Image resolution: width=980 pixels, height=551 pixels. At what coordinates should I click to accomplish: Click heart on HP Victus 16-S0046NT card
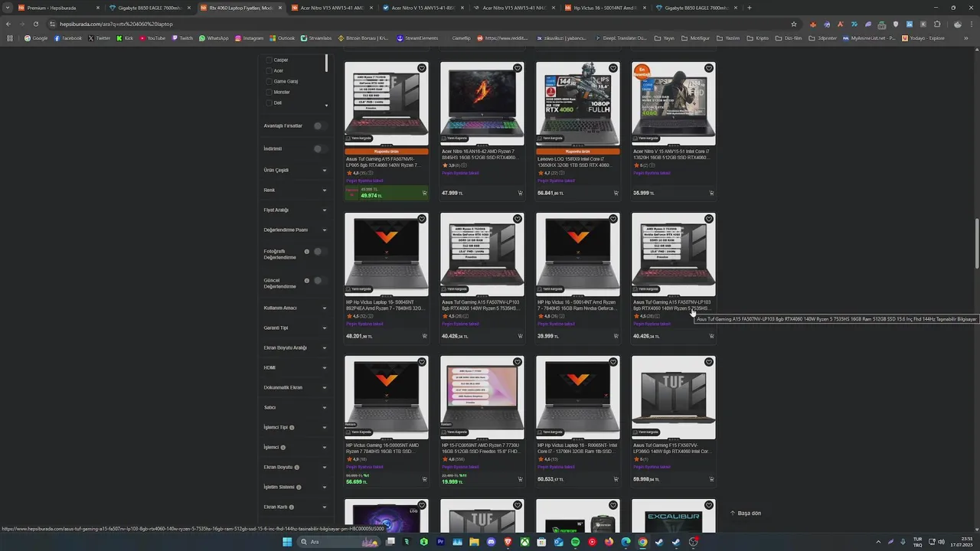pos(422,219)
